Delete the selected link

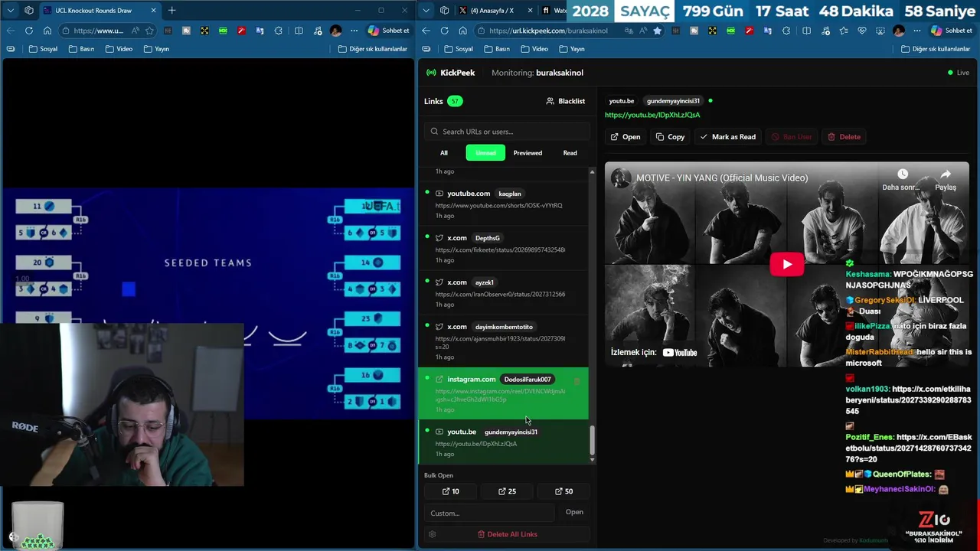pos(844,137)
